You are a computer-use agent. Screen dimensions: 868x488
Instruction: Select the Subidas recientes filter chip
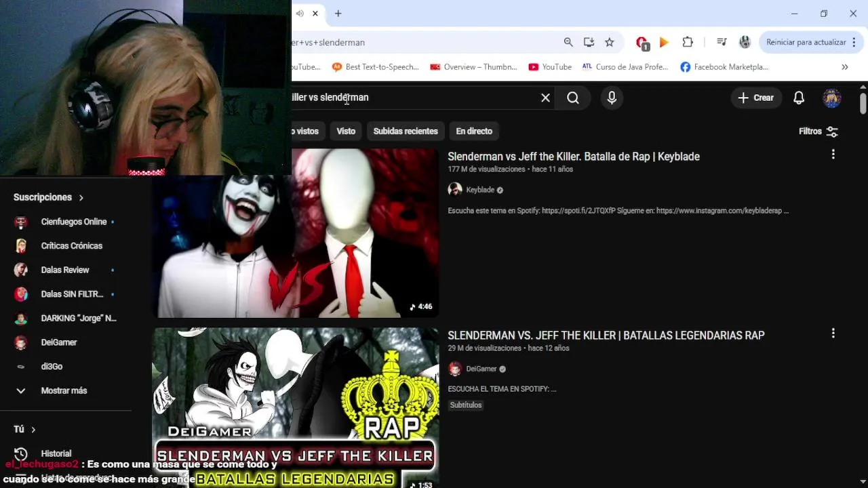click(406, 131)
